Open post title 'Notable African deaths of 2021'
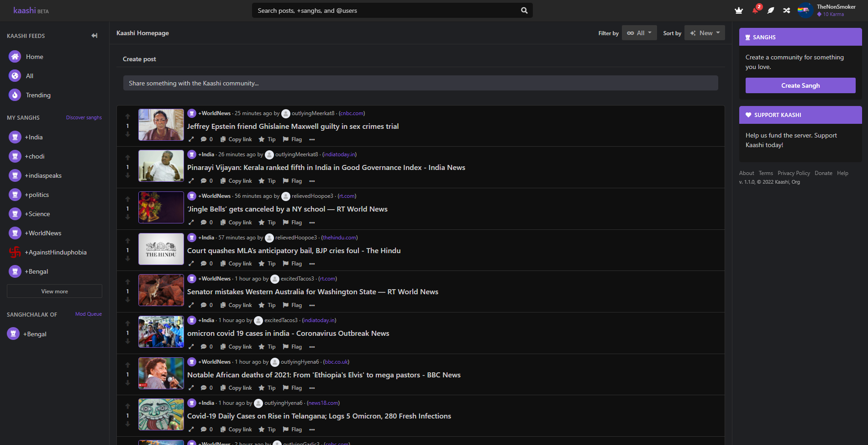 [324, 375]
